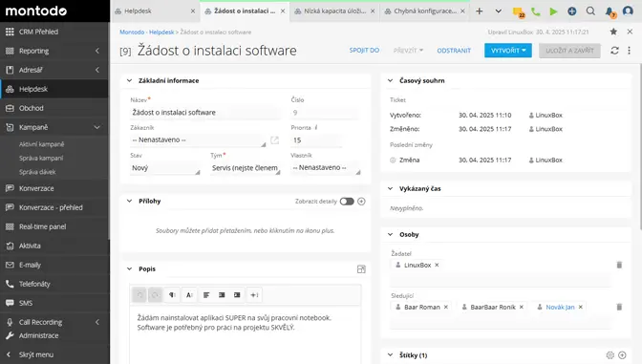
Task: Open Štítky settings gear icon
Action: point(610,355)
